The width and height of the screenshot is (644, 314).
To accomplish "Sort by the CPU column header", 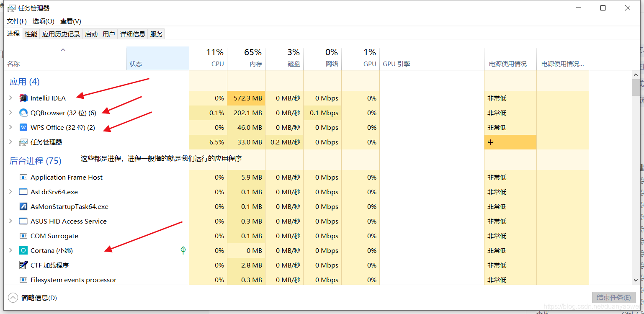I will tap(208, 58).
